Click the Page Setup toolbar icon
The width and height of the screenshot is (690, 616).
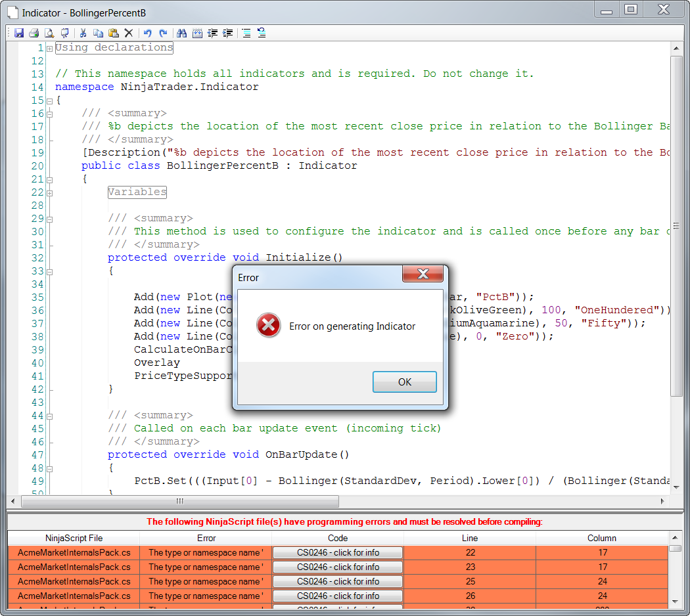pyautogui.click(x=64, y=33)
